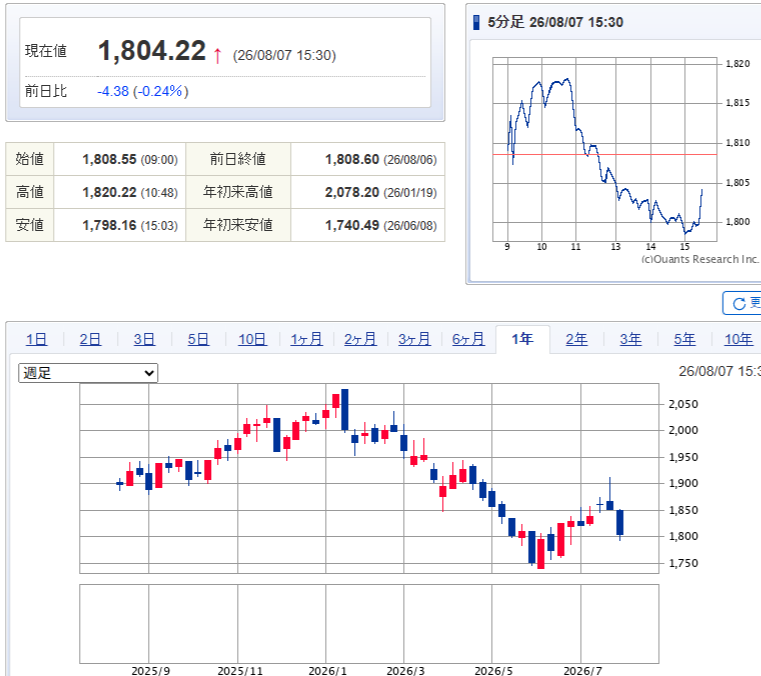Click the weekly candlestick chart area
This screenshot has height=676, width=761.
[x=369, y=478]
